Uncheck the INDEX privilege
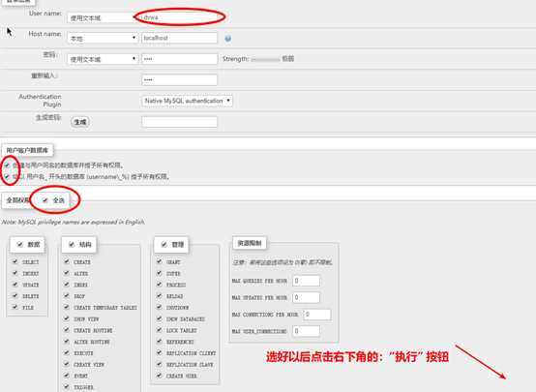The width and height of the screenshot is (536, 392). (x=67, y=285)
